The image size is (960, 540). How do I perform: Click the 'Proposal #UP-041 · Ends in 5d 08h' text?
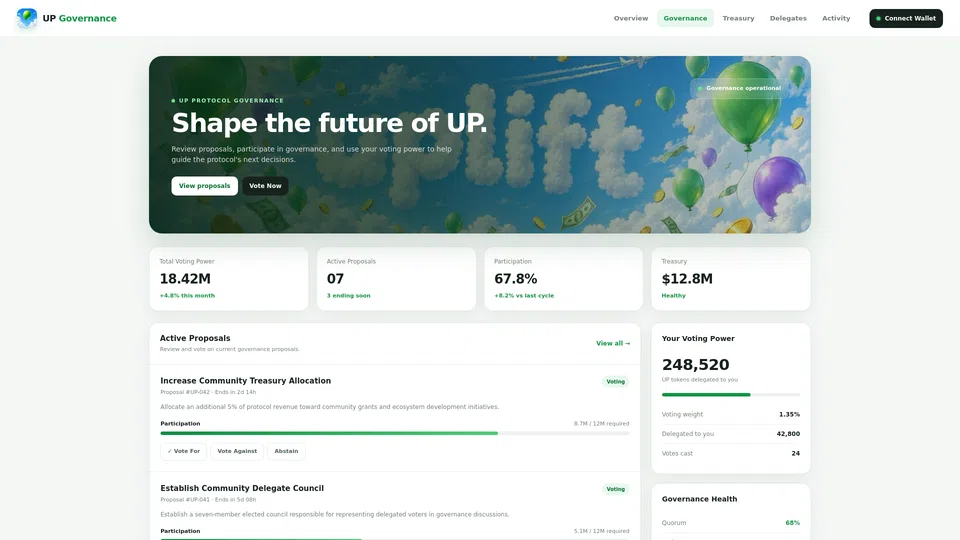(208, 500)
